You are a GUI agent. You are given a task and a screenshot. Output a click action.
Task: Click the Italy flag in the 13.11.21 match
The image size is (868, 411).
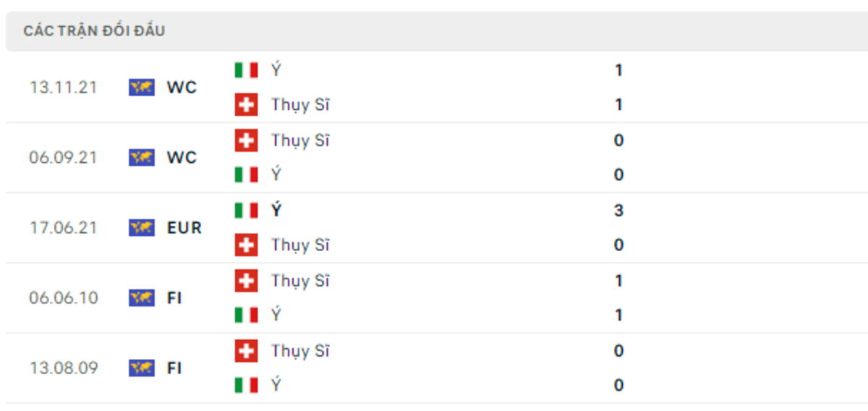pos(246,70)
